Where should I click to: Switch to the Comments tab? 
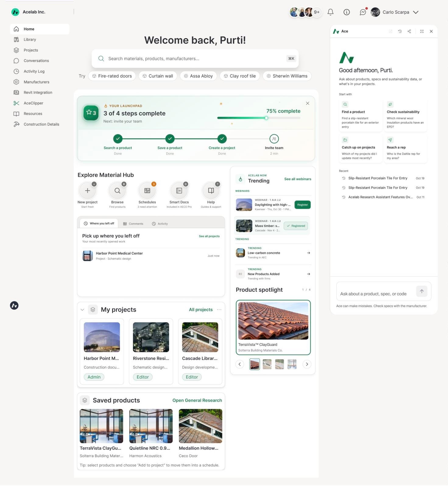point(133,224)
